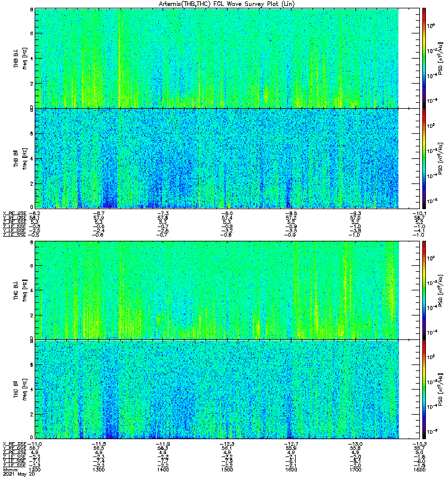Click the 1500 time tick label

point(227,470)
